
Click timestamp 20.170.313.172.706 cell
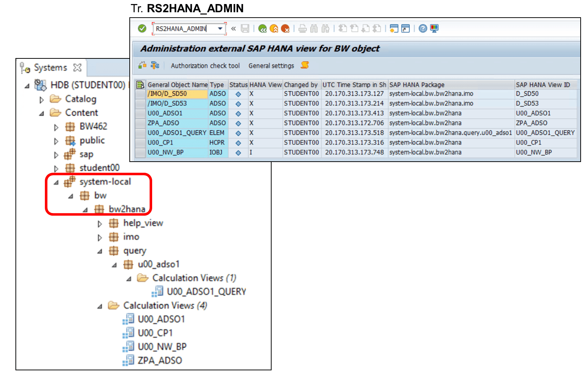tap(354, 123)
